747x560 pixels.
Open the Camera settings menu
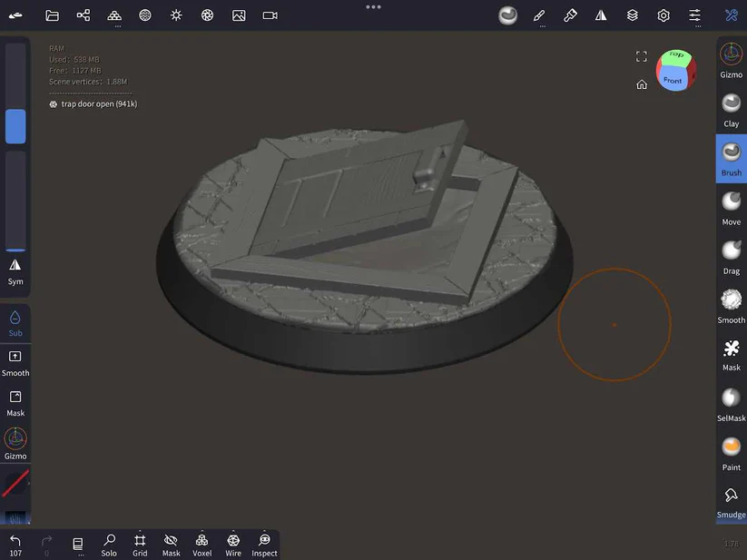point(270,15)
